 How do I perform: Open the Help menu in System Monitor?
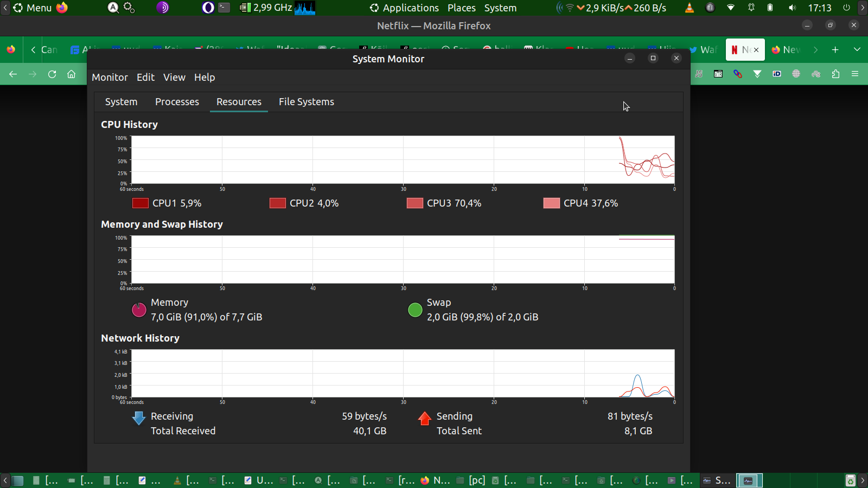pos(205,77)
